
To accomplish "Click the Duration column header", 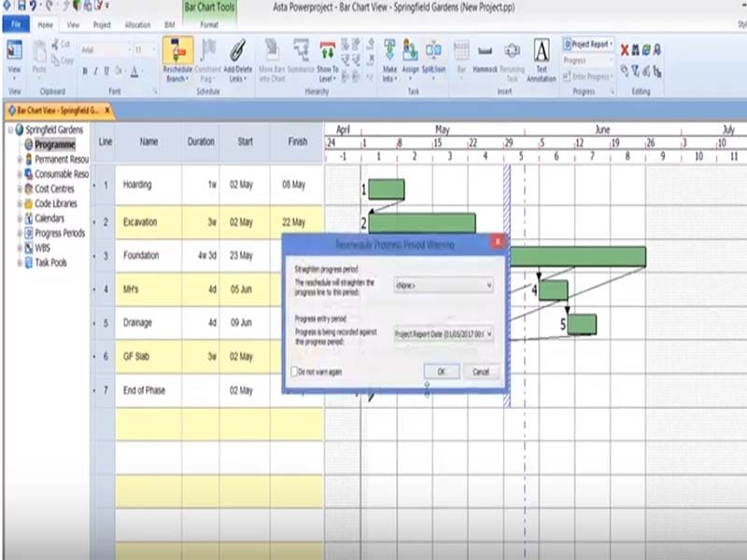I will (201, 142).
